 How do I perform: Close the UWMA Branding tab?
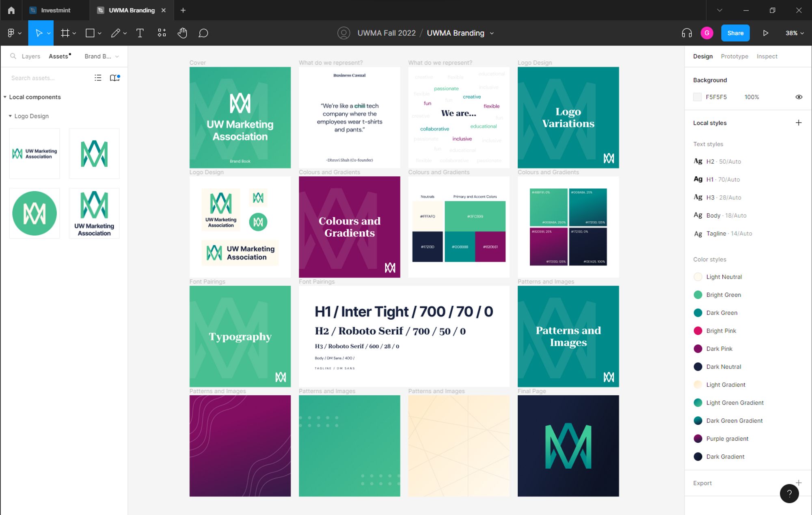point(164,10)
